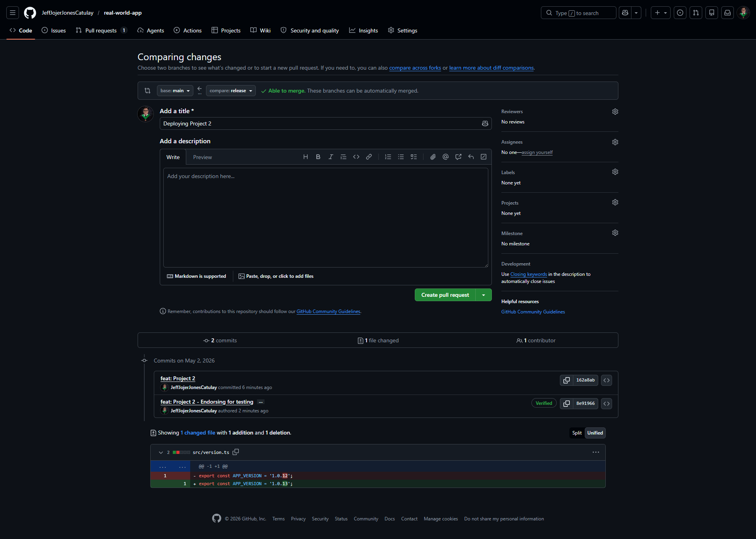Viewport: 756px width, 539px height.
Task: Apply bold formatting in description editor
Action: point(318,157)
